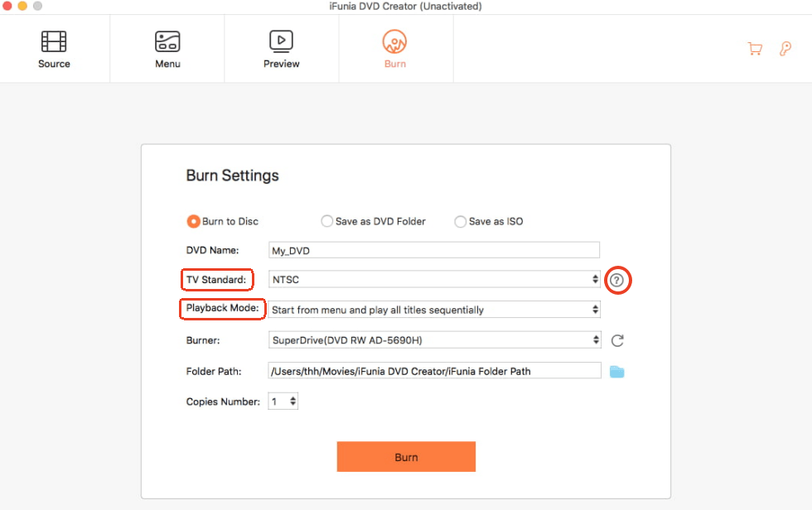Screen dimensions: 812x510
Task: Select the Burn to Disc option
Action: coord(193,221)
